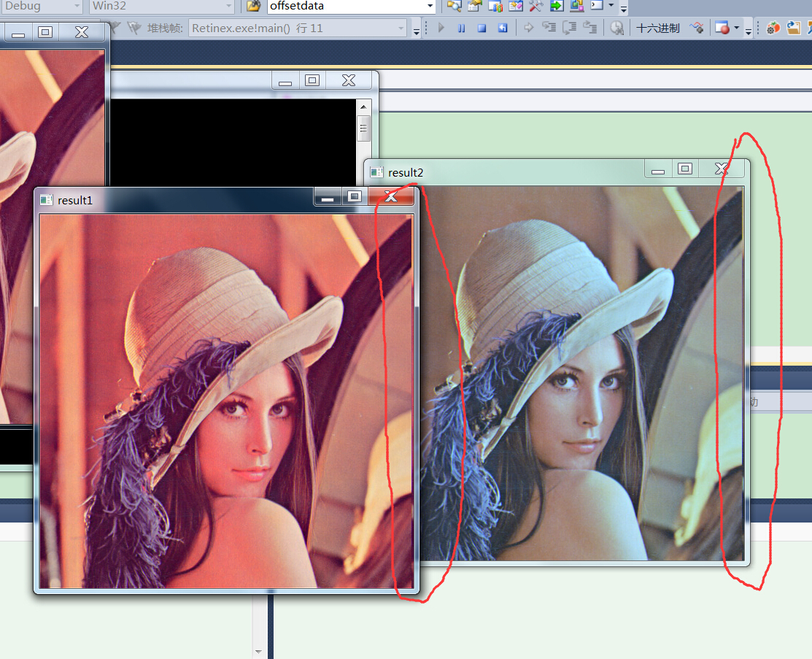
Task: Open the Debug configuration dropdown
Action: pyautogui.click(x=42, y=6)
